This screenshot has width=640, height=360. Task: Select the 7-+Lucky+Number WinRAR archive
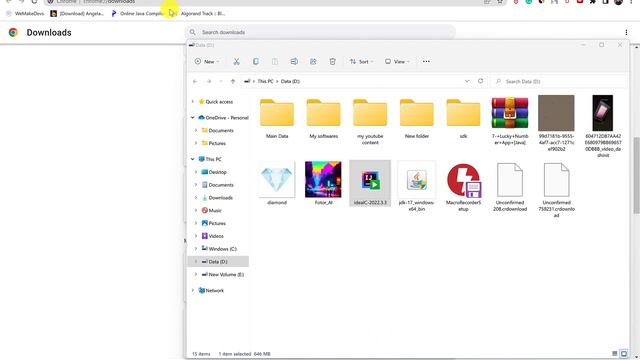(510, 121)
